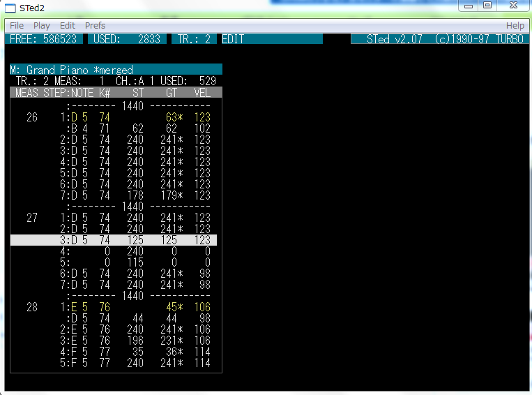Open the Prefs menu
This screenshot has height=395, width=532.
(95, 26)
